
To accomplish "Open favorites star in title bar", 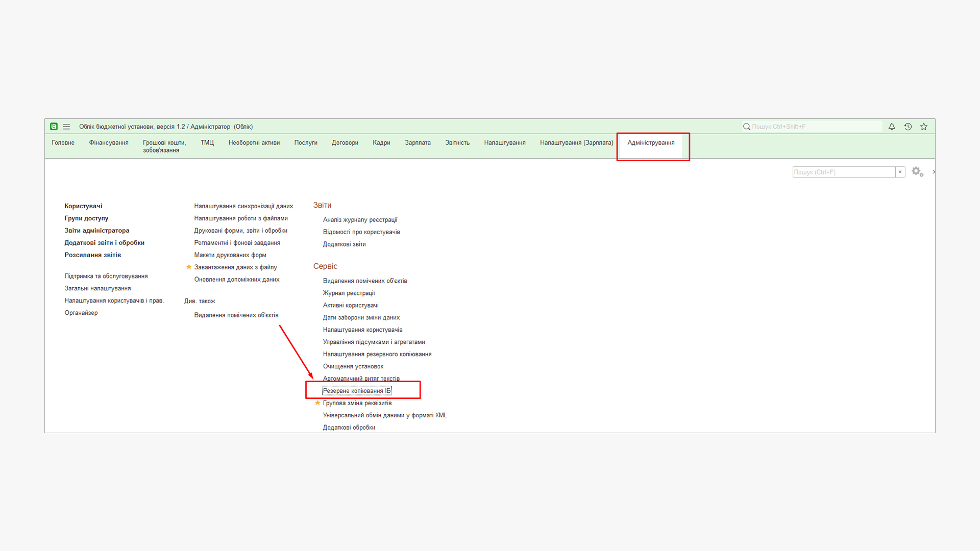I will coord(924,127).
